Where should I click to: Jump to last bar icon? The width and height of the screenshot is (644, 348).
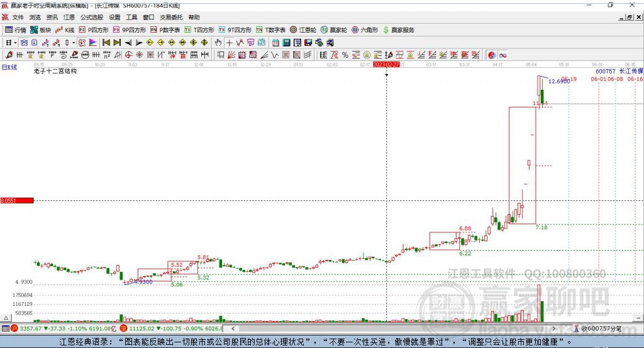(x=117, y=43)
